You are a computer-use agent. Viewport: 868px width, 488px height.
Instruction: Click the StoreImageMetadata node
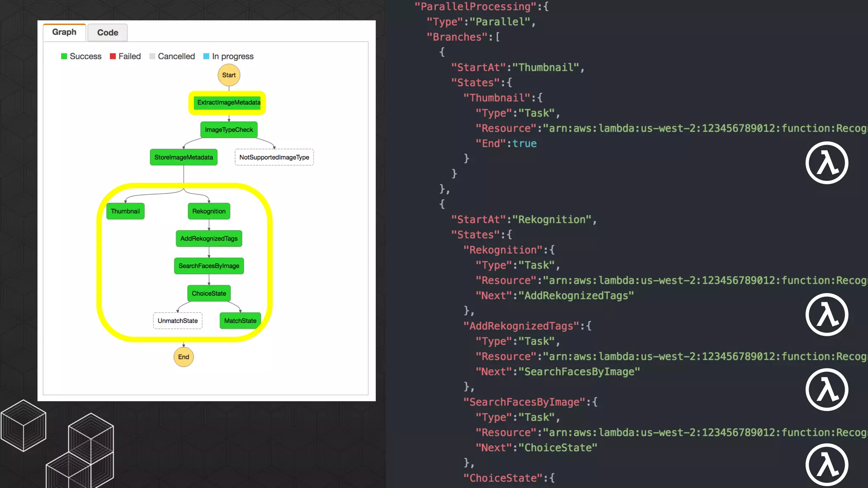point(184,157)
